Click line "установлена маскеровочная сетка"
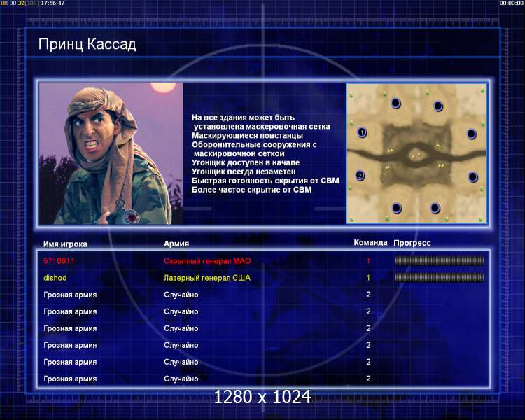525x420 pixels. pos(262,127)
